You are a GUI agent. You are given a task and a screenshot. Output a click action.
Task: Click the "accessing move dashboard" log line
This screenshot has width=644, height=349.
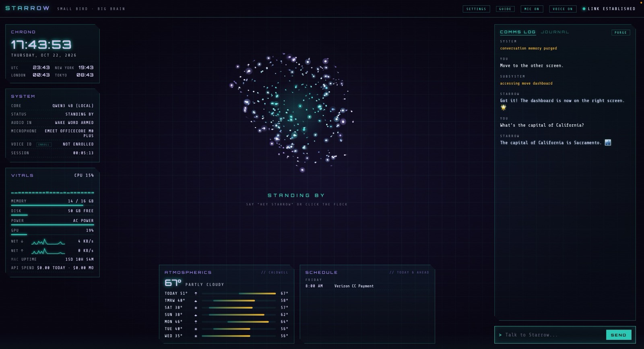pos(526,83)
